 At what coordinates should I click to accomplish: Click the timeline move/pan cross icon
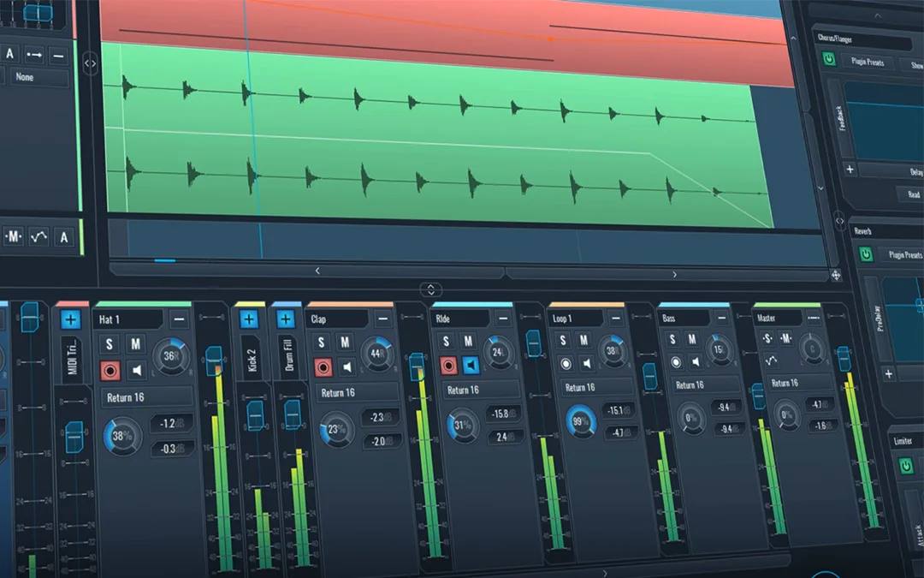coord(836,276)
